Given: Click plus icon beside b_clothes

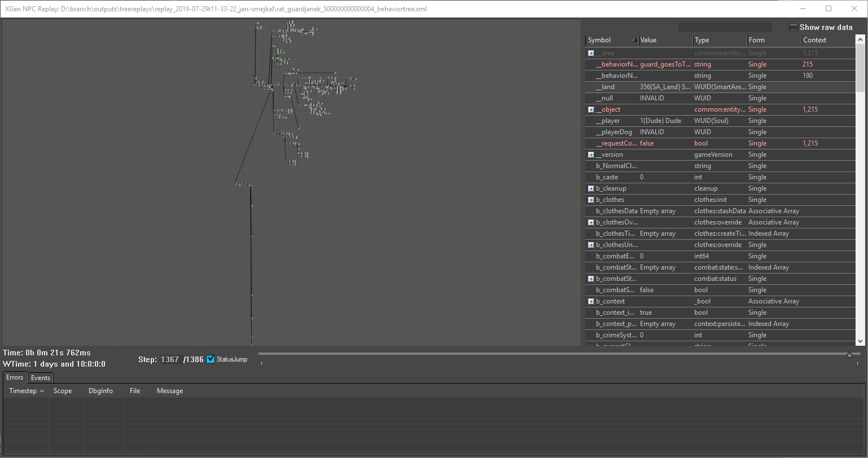Looking at the screenshot, I should click(591, 200).
